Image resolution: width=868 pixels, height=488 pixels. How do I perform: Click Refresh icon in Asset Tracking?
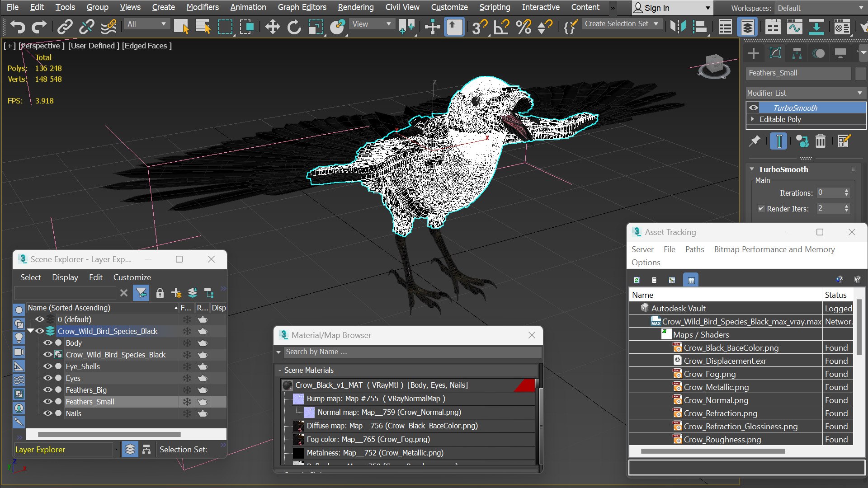pos(637,280)
